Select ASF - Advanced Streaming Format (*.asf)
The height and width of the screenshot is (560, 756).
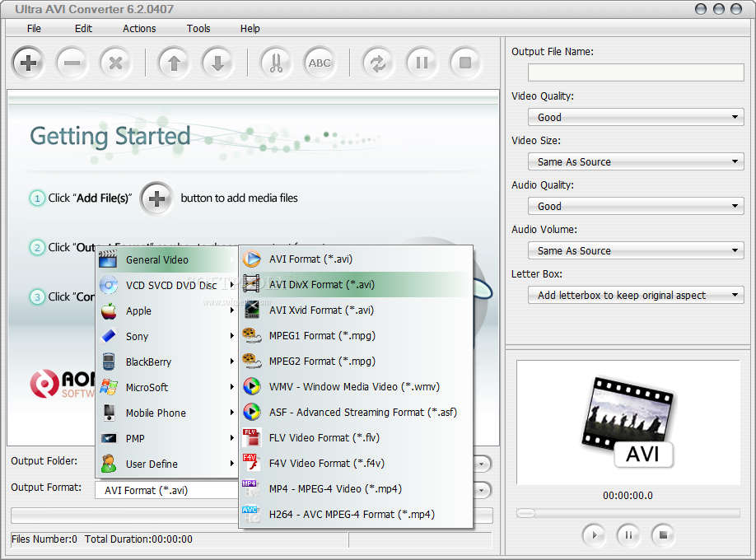click(356, 413)
